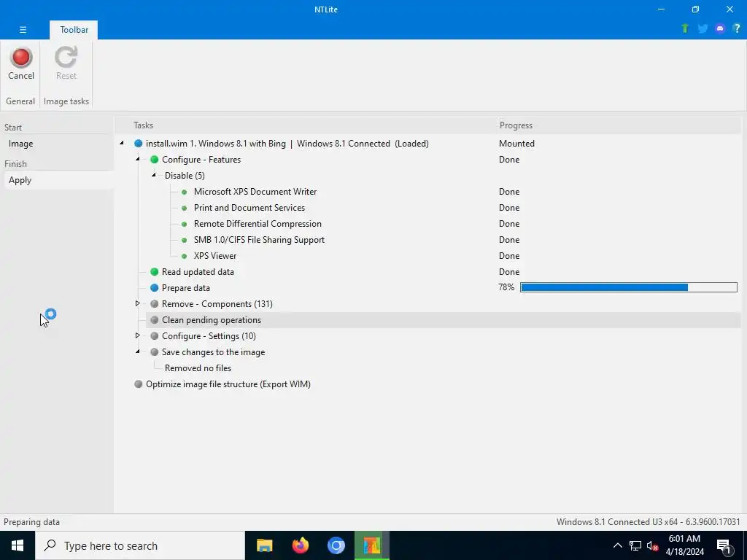The image size is (747, 560).
Task: Open the Windows Start menu
Action: pos(18,545)
